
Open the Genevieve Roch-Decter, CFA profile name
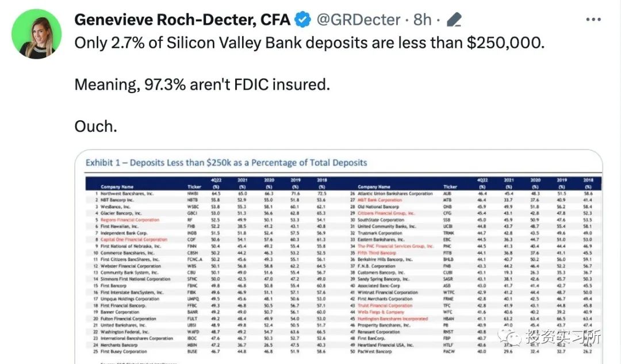[183, 20]
